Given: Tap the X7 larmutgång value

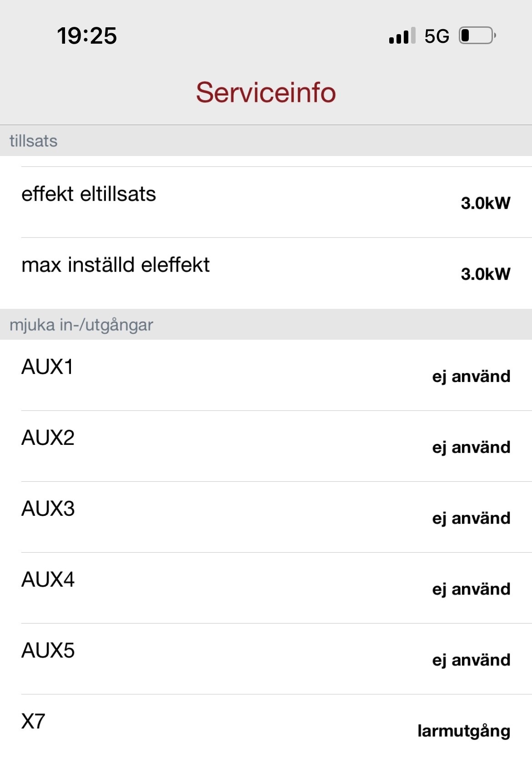Looking at the screenshot, I should 463,731.
